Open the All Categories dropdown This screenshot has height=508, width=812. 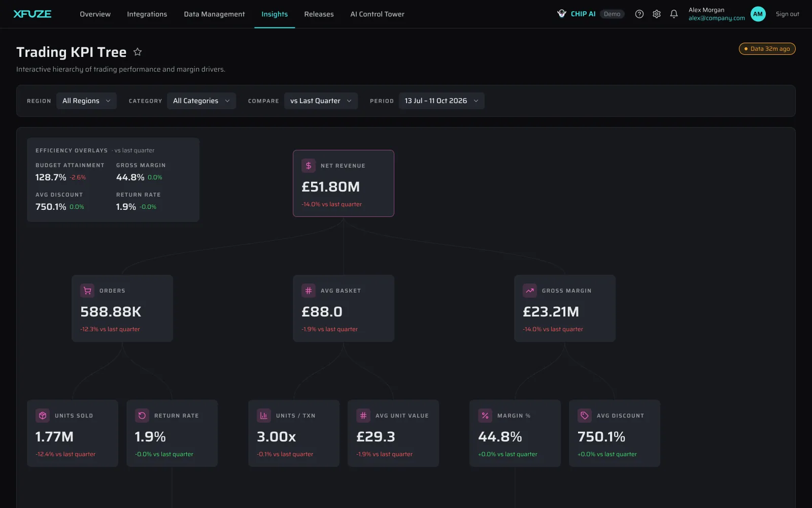tap(201, 101)
